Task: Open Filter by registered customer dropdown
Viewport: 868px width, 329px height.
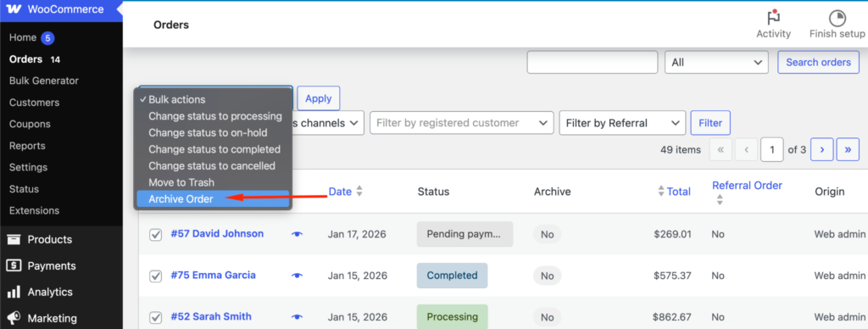Action: (x=462, y=123)
